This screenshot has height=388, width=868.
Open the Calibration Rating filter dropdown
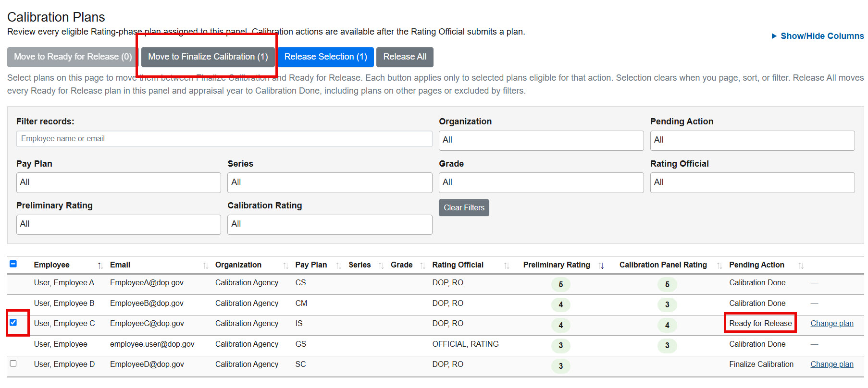(330, 224)
